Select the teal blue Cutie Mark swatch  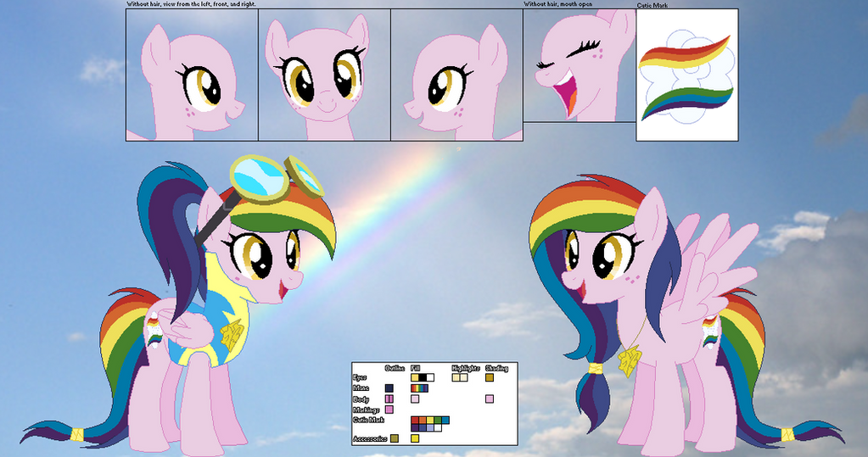[445, 421]
